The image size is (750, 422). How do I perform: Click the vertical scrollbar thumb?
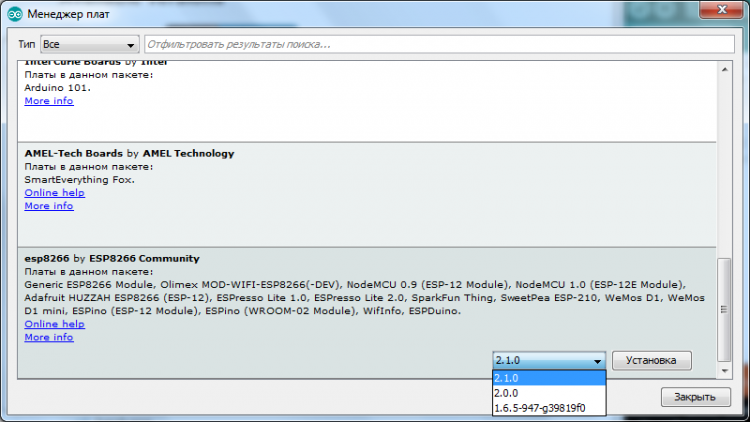[x=725, y=310]
